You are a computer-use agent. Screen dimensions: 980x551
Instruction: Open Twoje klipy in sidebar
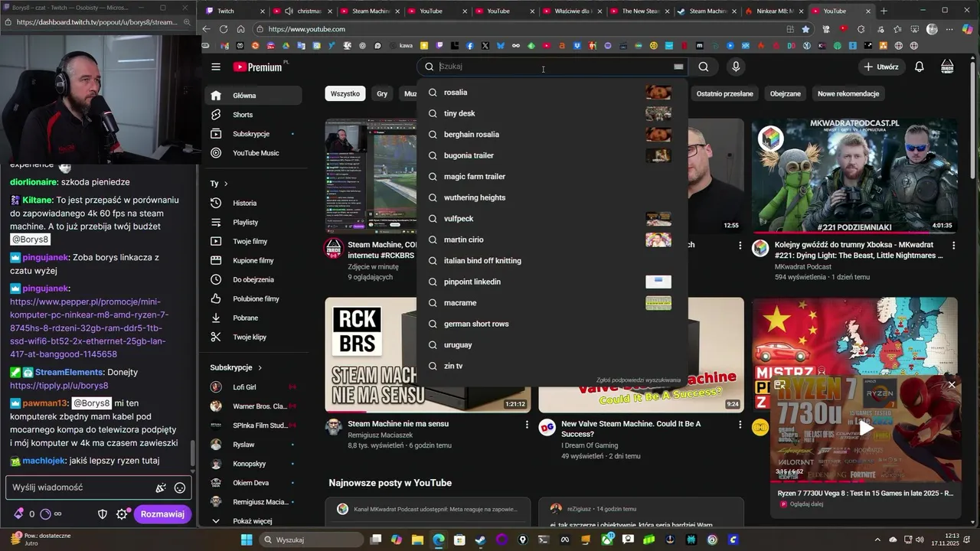253,337
